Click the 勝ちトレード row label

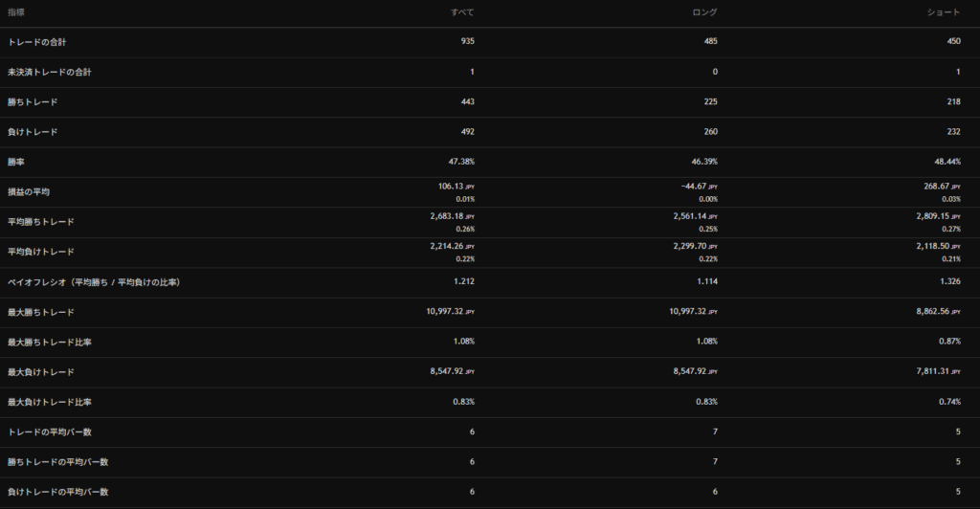point(33,101)
